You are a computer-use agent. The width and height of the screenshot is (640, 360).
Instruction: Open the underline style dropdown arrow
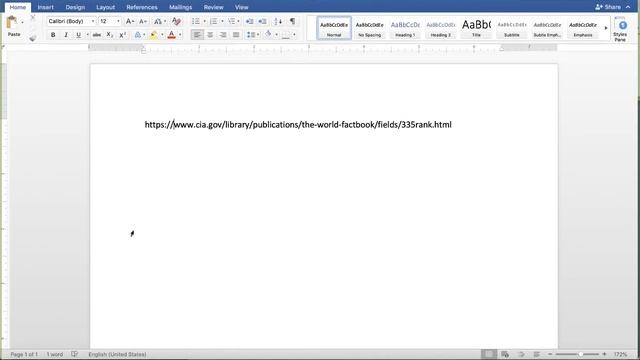point(87,35)
